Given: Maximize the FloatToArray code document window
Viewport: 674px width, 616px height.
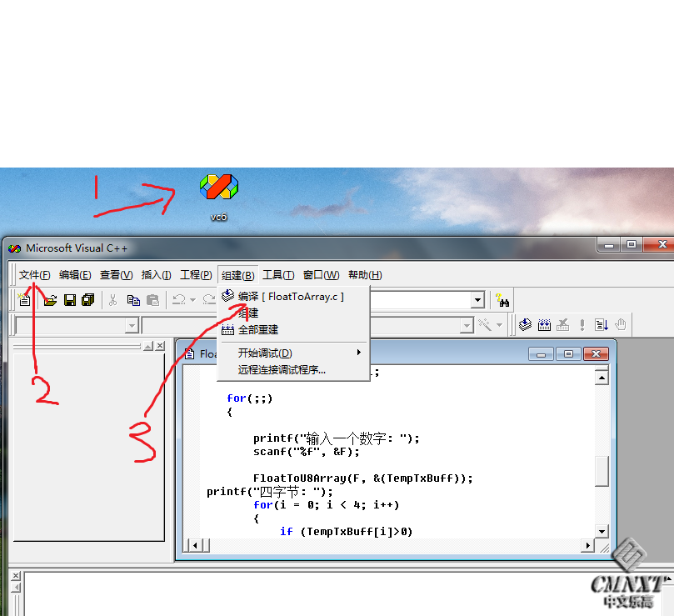Looking at the screenshot, I should (x=568, y=354).
